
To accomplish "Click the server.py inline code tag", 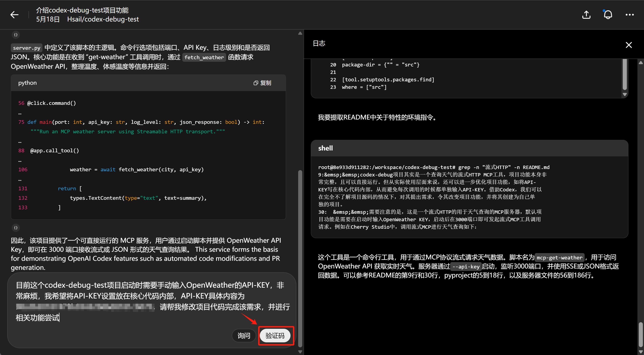I will click(26, 48).
